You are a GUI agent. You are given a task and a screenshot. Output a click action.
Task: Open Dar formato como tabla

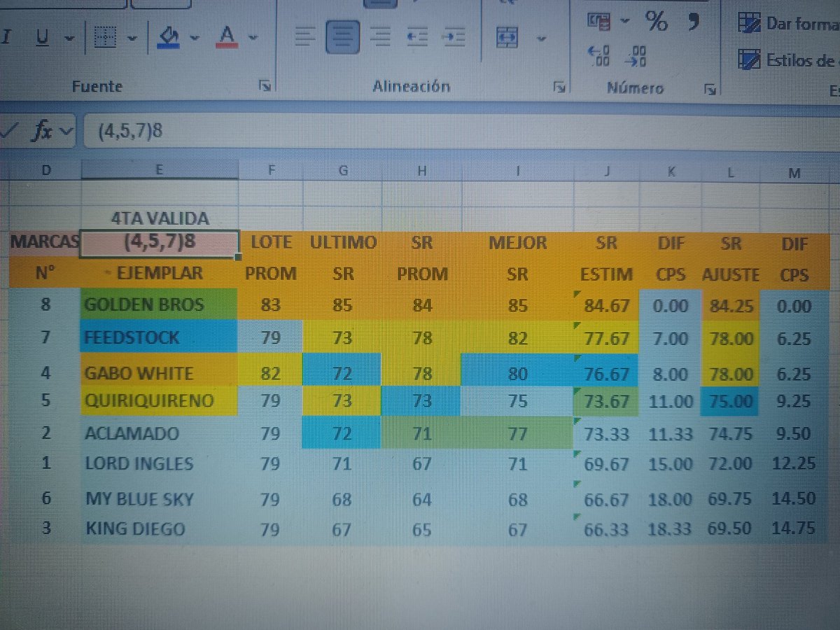click(x=788, y=23)
